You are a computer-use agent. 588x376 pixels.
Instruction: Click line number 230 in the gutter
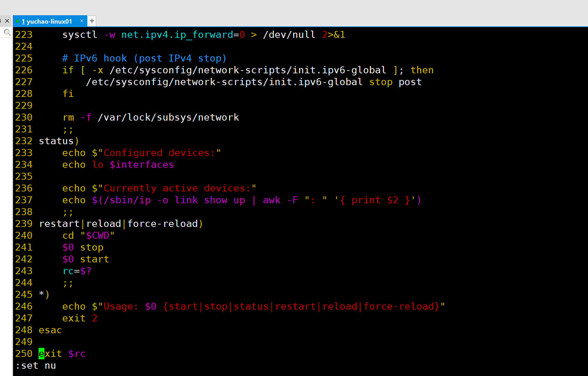[24, 117]
